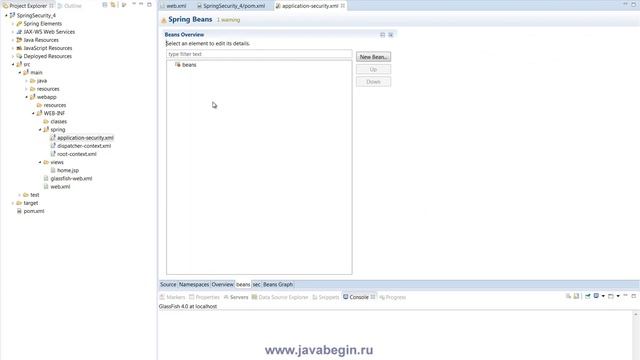Collapse all in Project Explorer toolbar
640x360 pixels.
click(105, 5)
